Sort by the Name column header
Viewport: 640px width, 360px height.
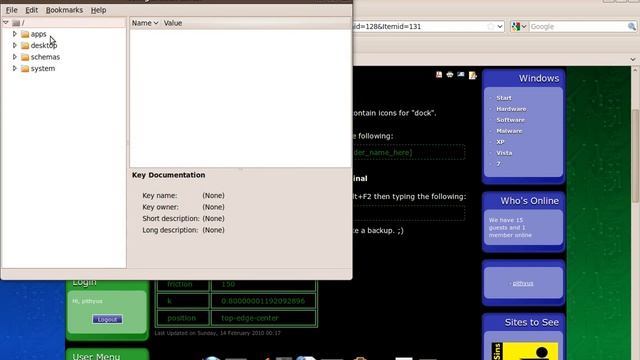(145, 23)
